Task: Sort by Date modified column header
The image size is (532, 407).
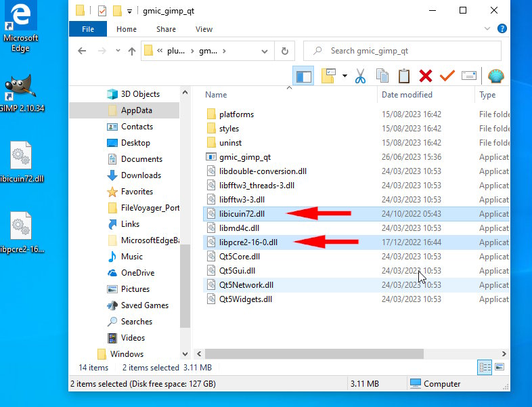Action: tap(407, 95)
